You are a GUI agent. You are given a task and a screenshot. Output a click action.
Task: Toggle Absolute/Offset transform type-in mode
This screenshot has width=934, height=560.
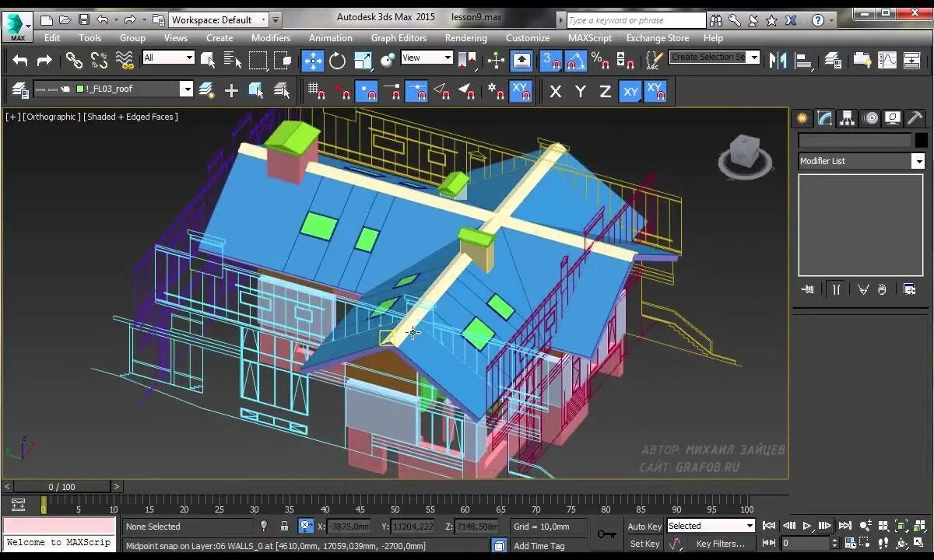306,527
